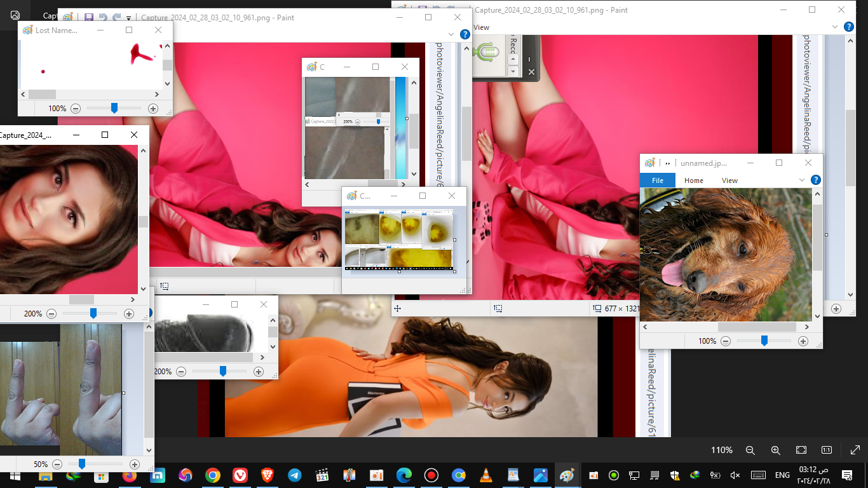868x488 pixels.
Task: Open Paint Help in unnamed.jpg window
Action: tap(816, 180)
